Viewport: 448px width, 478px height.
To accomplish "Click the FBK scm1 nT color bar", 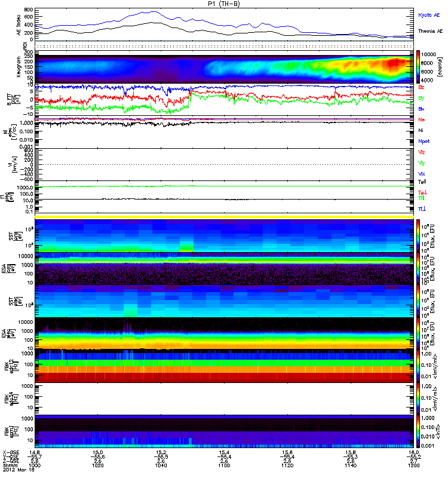I will click(418, 431).
